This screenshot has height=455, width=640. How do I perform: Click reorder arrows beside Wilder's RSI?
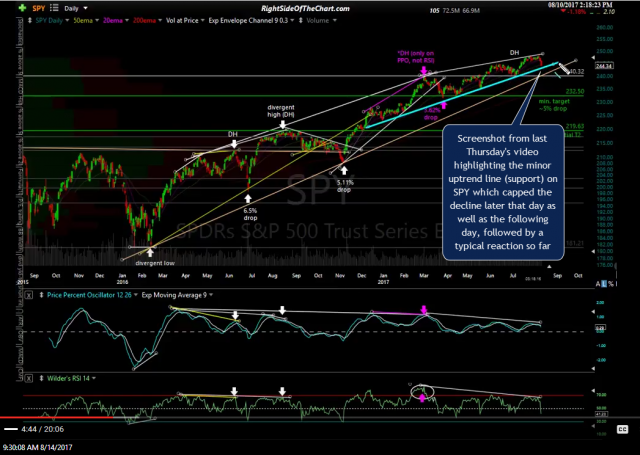[41, 378]
